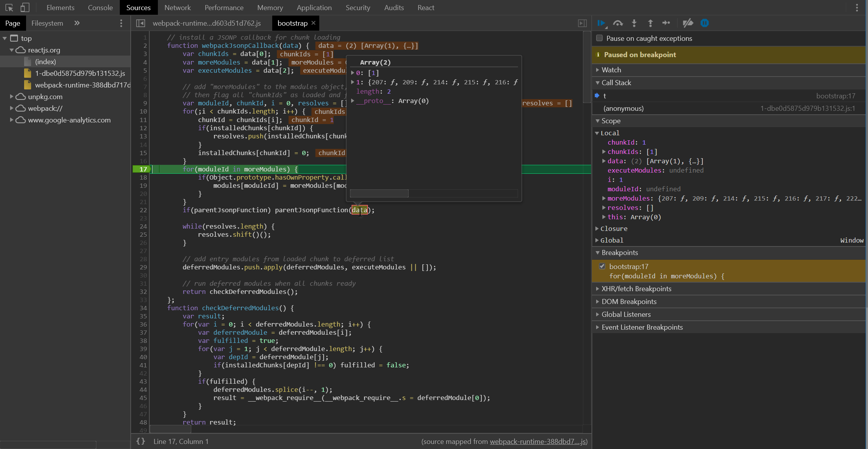
Task: Toggle pause on exceptions off
Action: coord(705,23)
